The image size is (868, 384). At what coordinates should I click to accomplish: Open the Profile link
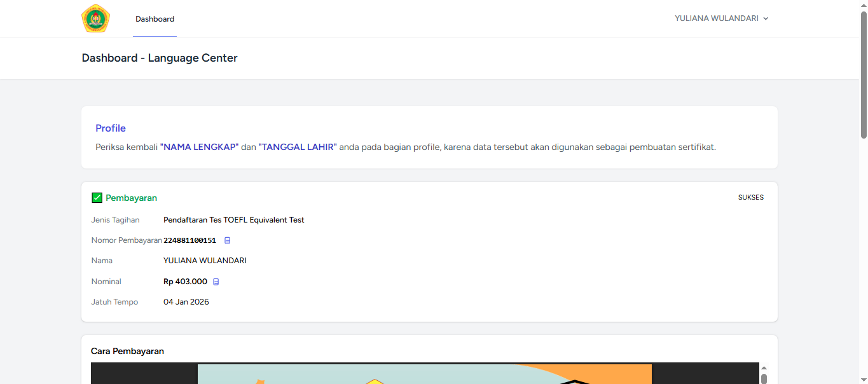tap(111, 128)
